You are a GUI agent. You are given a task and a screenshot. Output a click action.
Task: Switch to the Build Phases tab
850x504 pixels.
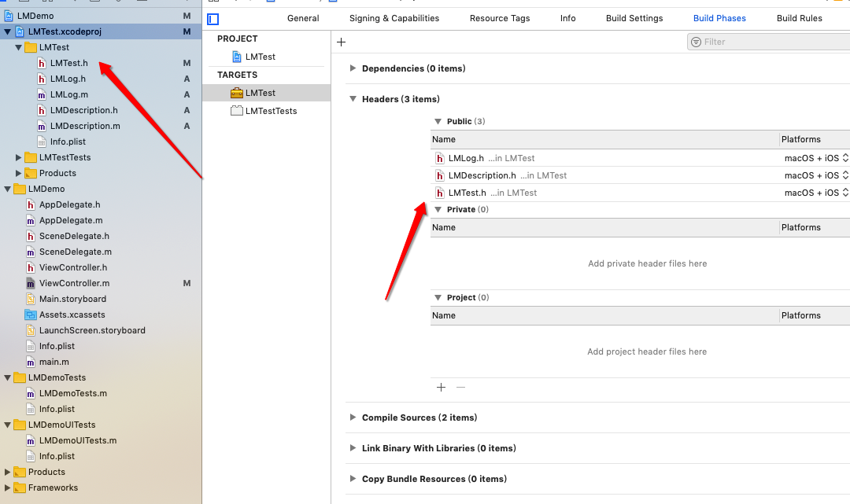tap(719, 18)
